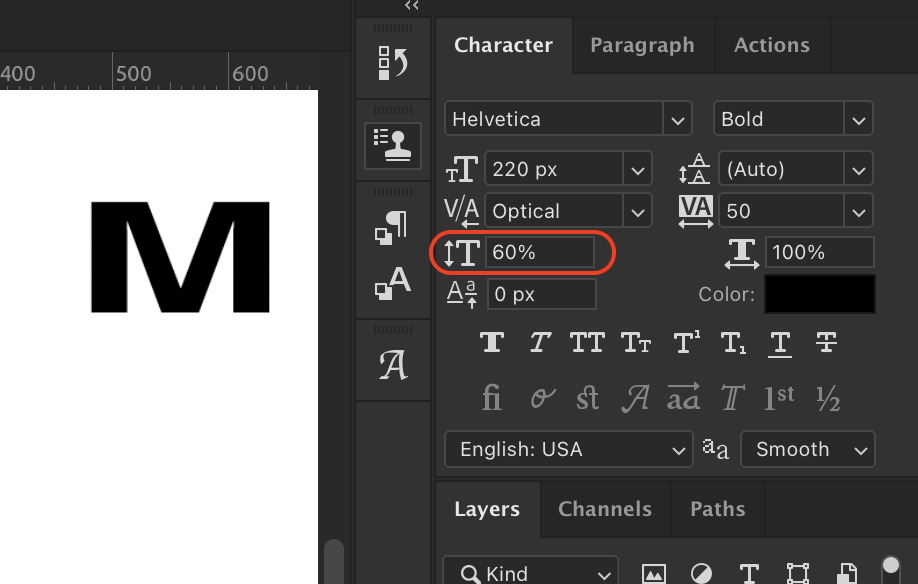The height and width of the screenshot is (584, 918).
Task: Toggle Ordinals 1st button
Action: coord(779,399)
